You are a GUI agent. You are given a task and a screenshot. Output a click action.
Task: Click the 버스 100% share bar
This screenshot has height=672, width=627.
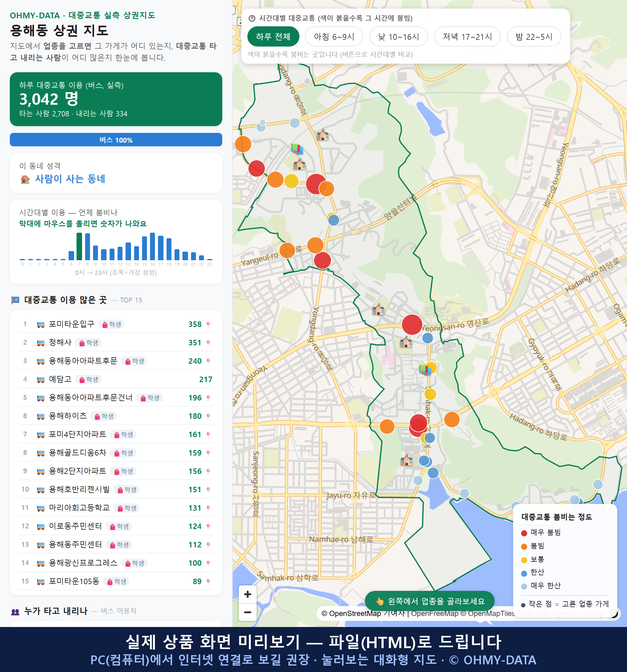click(x=116, y=140)
